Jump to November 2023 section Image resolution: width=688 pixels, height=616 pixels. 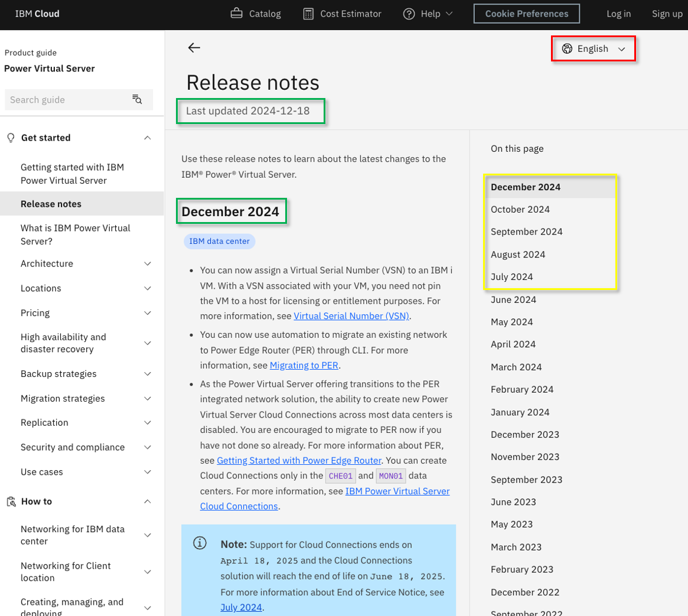(525, 457)
